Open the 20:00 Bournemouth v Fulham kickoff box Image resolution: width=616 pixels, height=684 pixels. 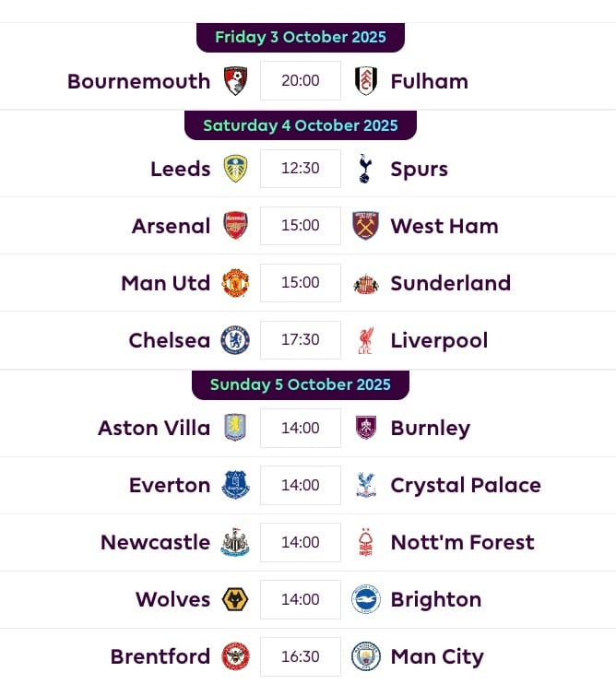click(301, 81)
